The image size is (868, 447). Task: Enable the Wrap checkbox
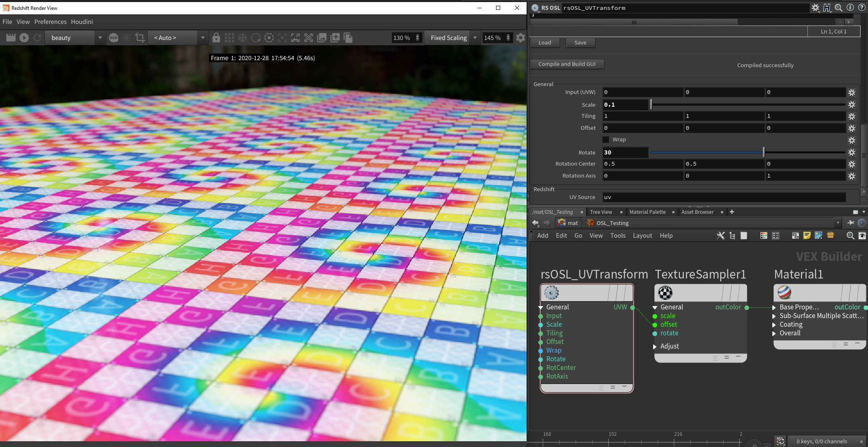click(x=606, y=140)
